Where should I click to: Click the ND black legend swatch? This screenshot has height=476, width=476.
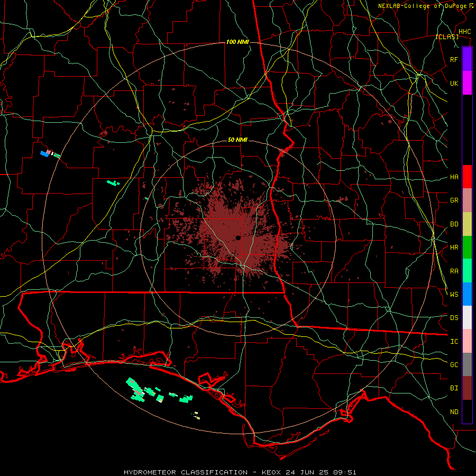(x=467, y=411)
